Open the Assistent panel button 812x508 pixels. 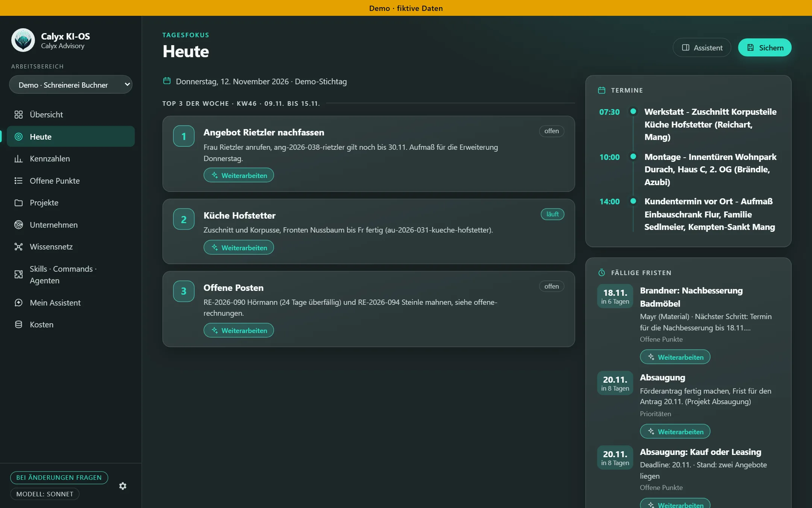(x=702, y=47)
